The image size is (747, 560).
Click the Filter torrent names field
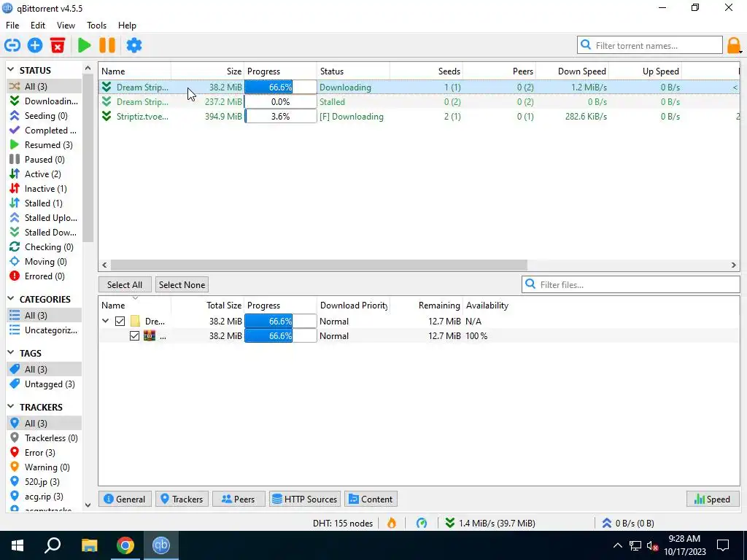pyautogui.click(x=650, y=46)
